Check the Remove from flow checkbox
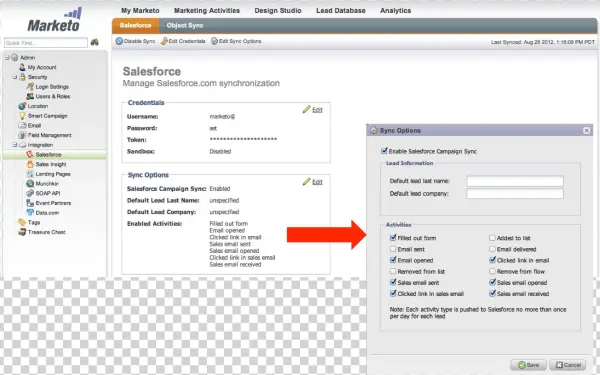Screen dimensions: 600x375 pyautogui.click(x=492, y=271)
